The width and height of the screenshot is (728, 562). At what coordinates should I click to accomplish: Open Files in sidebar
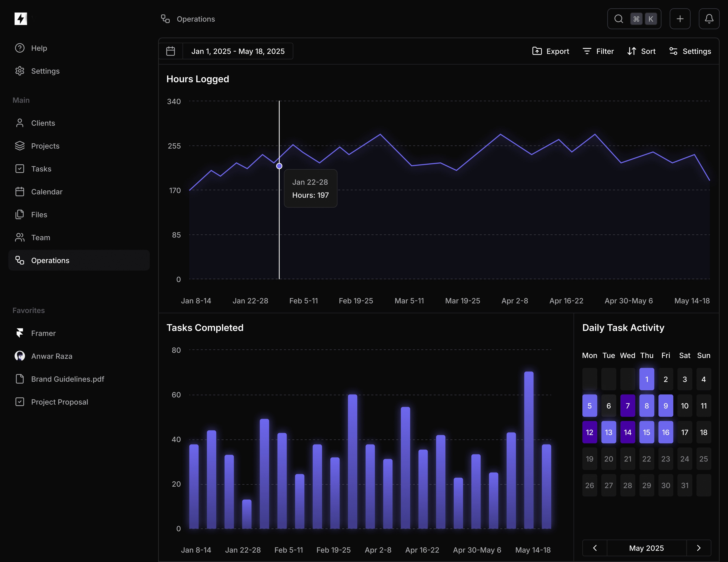[x=39, y=215]
